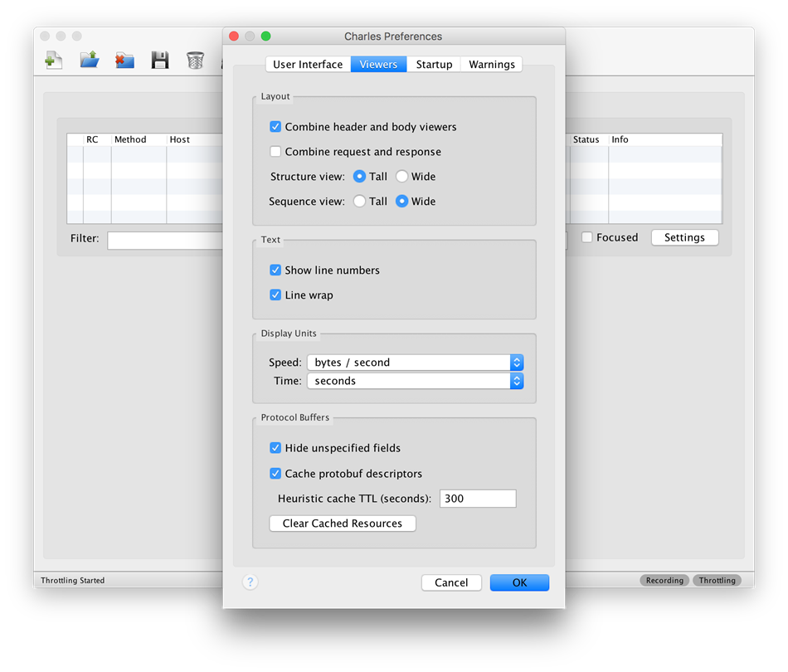The width and height of the screenshot is (788, 672).
Task: Select the Viewers tab
Action: click(378, 65)
